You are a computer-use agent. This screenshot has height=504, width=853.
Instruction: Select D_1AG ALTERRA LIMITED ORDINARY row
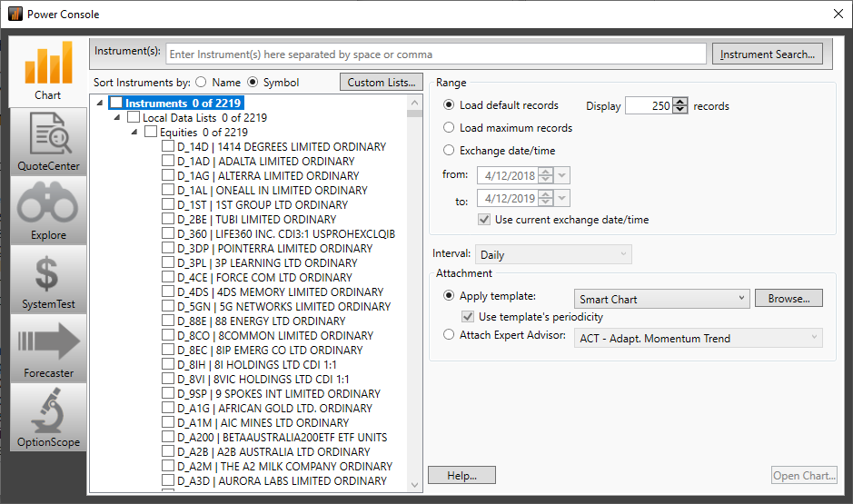pyautogui.click(x=268, y=175)
